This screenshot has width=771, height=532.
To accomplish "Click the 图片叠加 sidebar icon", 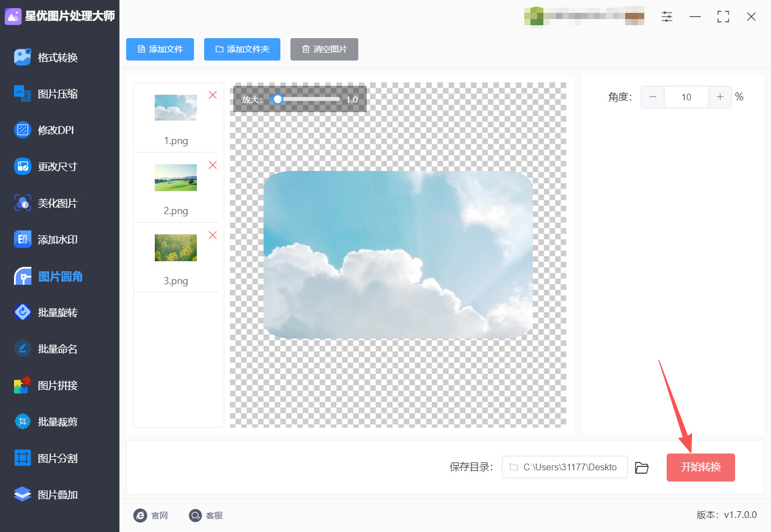I will coord(22,494).
